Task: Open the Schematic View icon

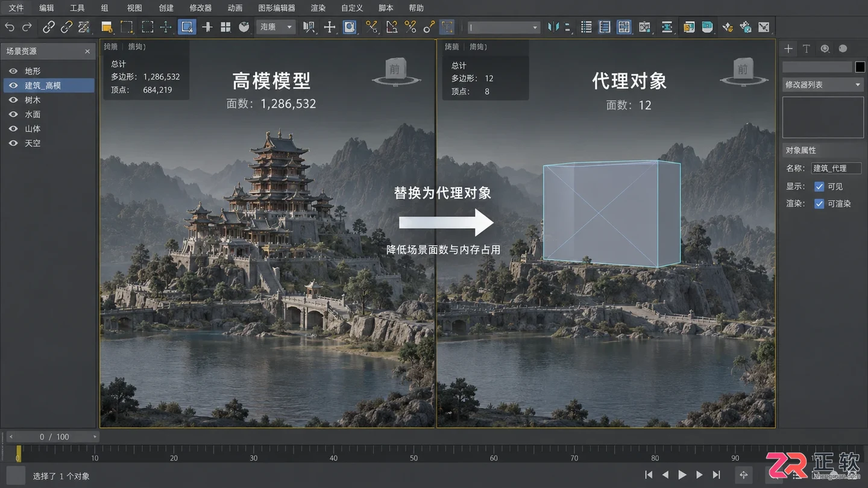Action: point(667,27)
